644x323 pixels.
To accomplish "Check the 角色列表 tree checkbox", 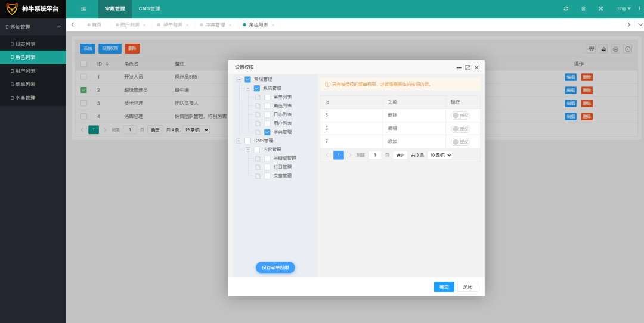I will click(x=267, y=106).
